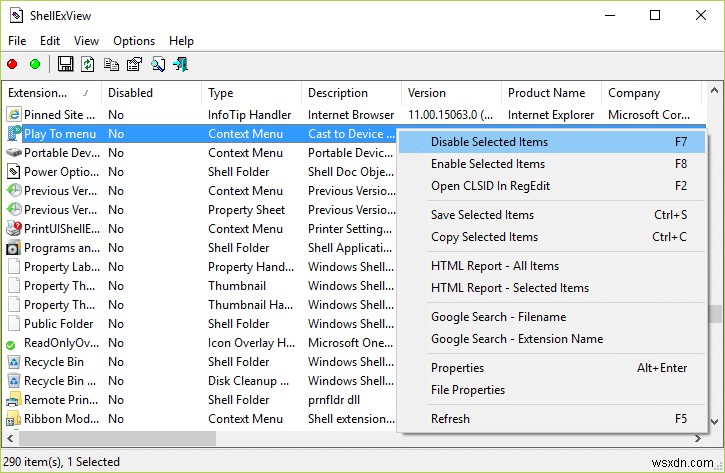
Task: Click the horizontal scrollbar thumb
Action: (117, 438)
